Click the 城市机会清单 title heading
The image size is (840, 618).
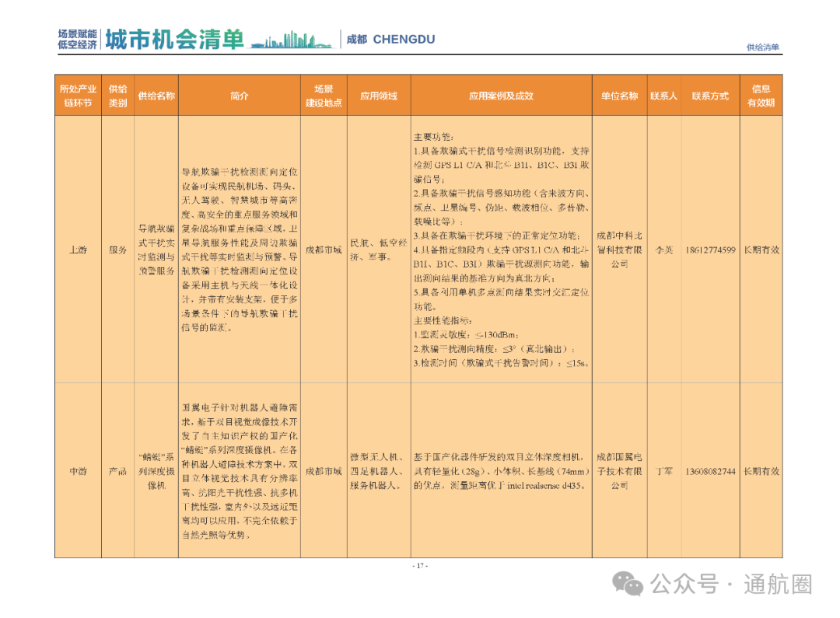(174, 39)
